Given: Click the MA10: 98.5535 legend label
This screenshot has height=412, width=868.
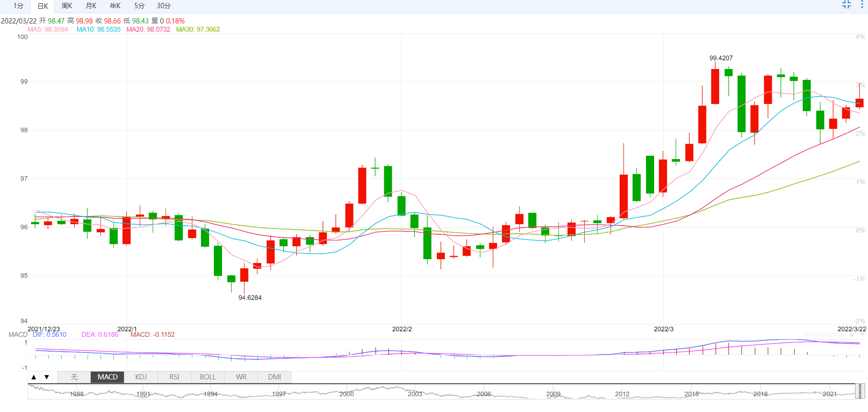Looking at the screenshot, I should (x=99, y=29).
